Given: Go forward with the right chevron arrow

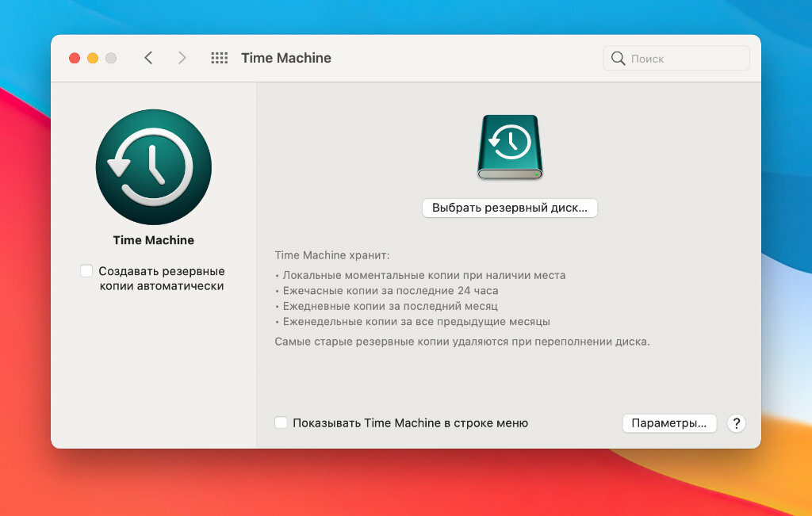Looking at the screenshot, I should coord(182,58).
